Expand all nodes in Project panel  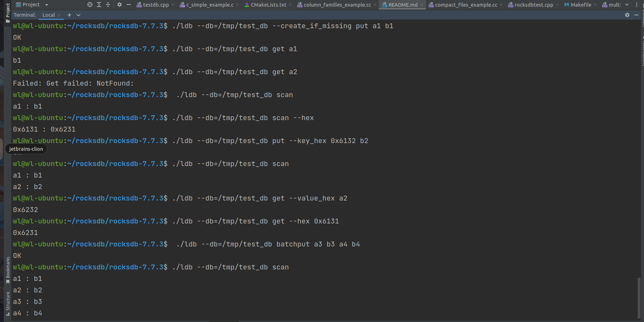pyautogui.click(x=99, y=5)
